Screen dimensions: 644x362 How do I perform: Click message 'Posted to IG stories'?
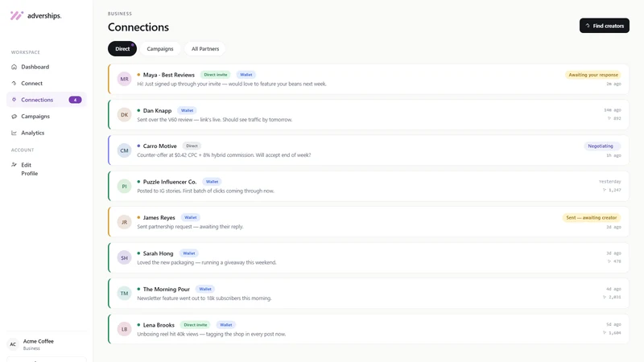pyautogui.click(x=205, y=191)
